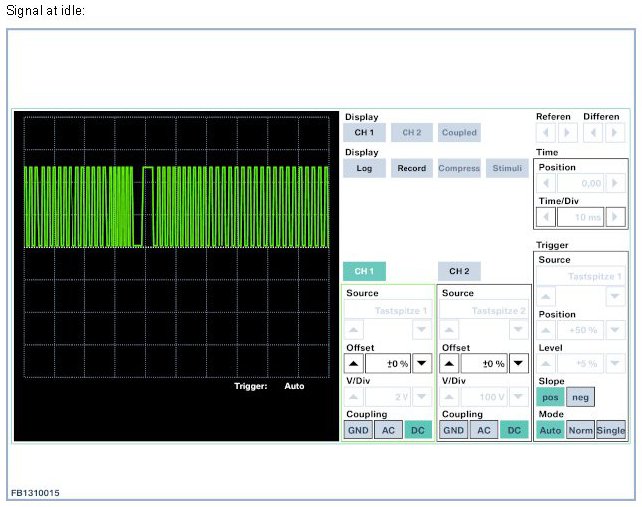Decrease CH 2 V/Div with down arrow
642x507 pixels.
[x=518, y=397]
